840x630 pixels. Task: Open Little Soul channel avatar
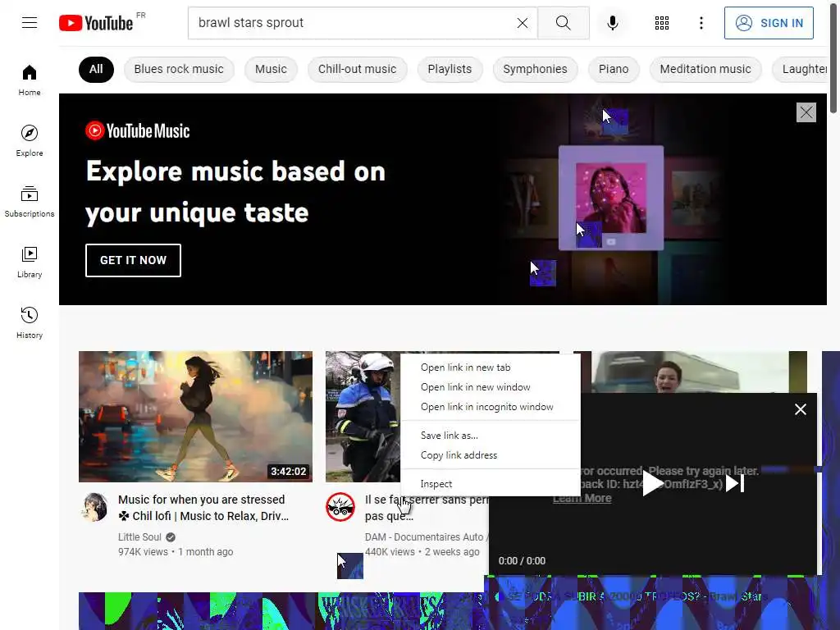tap(95, 507)
